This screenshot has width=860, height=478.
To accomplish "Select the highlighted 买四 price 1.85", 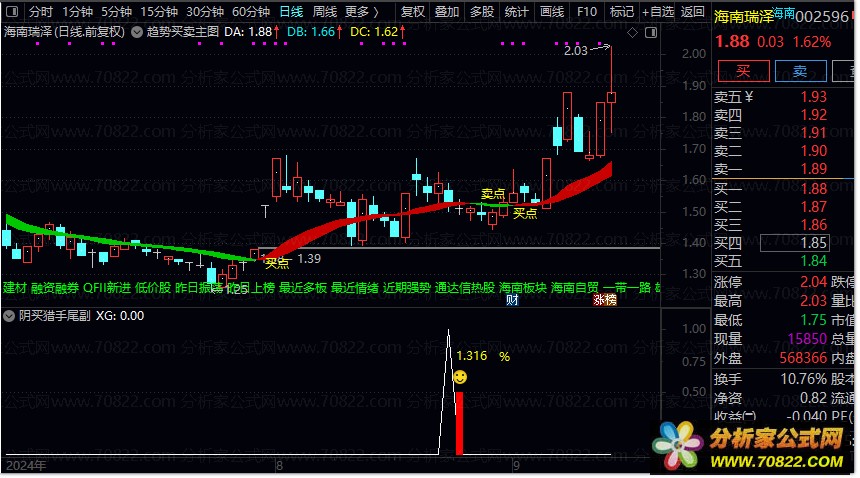I will 794,243.
